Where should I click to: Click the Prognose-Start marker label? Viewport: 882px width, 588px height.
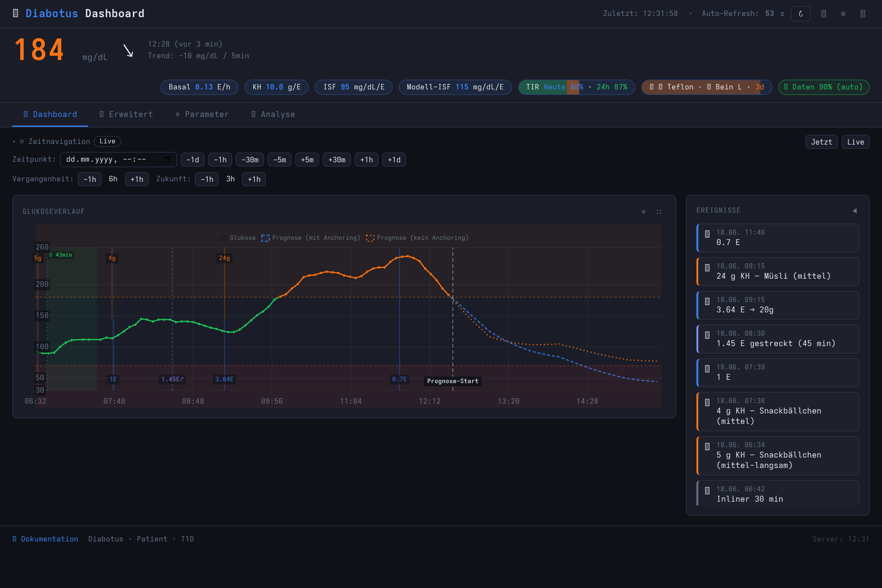point(453,381)
